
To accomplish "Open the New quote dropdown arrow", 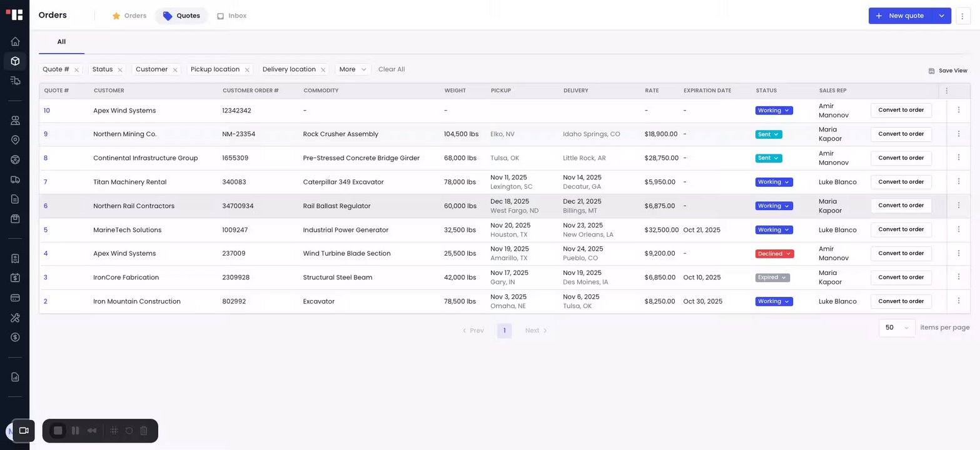I will click(941, 16).
